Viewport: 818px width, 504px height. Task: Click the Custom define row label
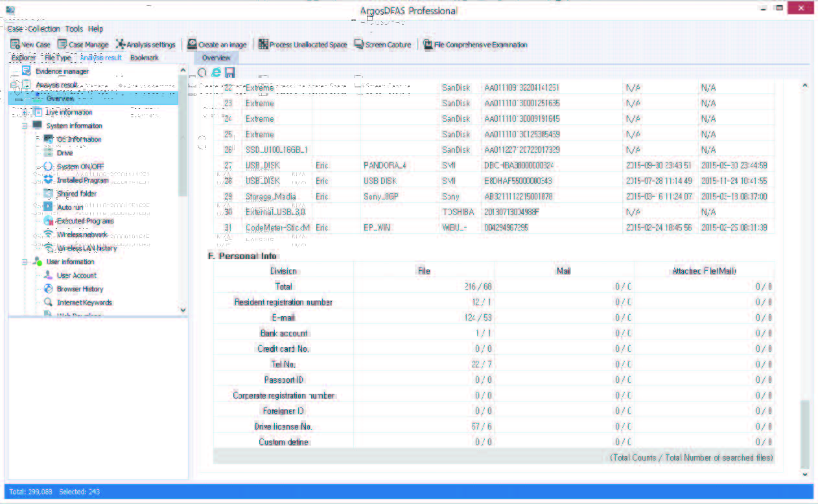coord(284,442)
